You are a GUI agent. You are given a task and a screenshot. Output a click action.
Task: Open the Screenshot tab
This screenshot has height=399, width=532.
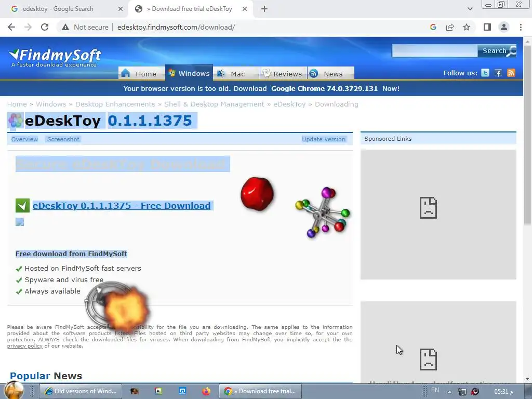63,139
